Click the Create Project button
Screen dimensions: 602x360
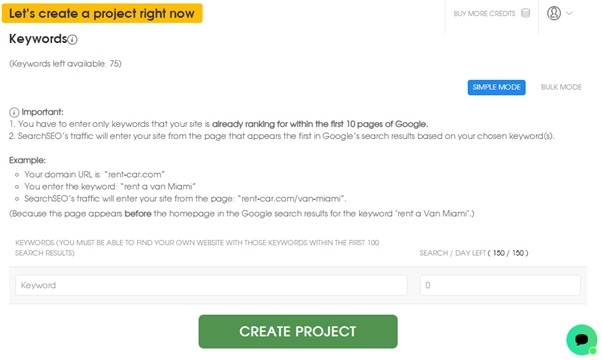click(298, 332)
